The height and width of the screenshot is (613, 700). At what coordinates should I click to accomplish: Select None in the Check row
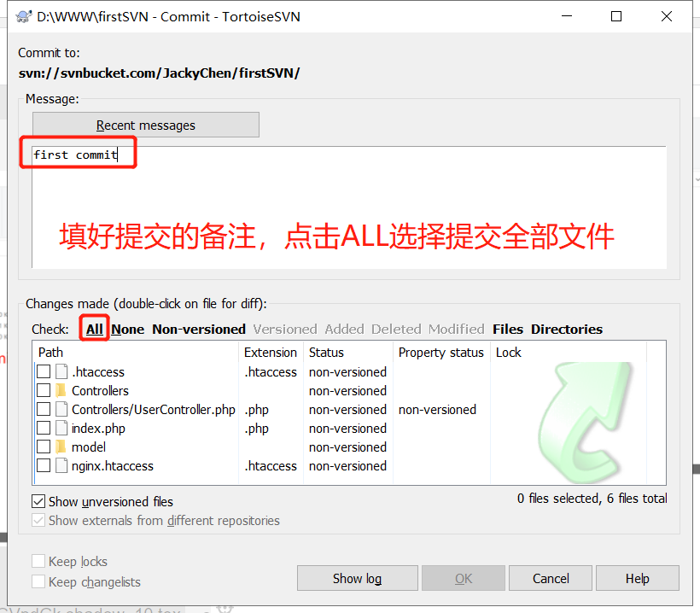coord(128,329)
